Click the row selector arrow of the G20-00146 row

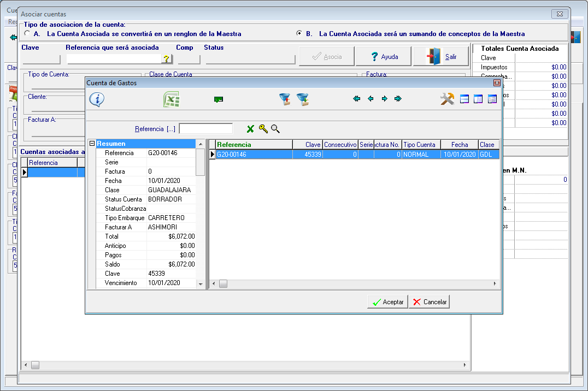coord(212,155)
